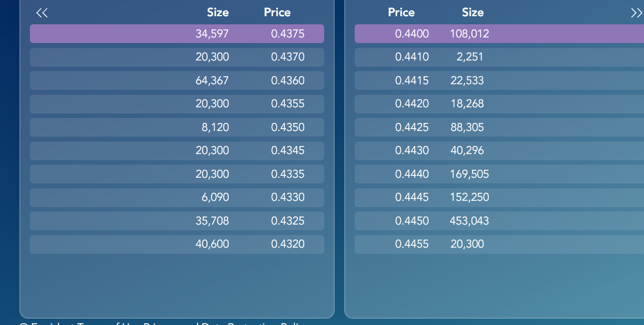
Task: Select the highlighted ask row 0.4400
Action: (x=499, y=34)
